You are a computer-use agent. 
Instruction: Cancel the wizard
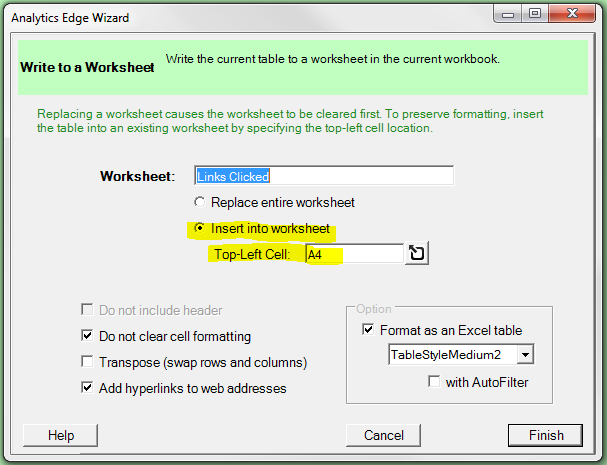tap(384, 435)
